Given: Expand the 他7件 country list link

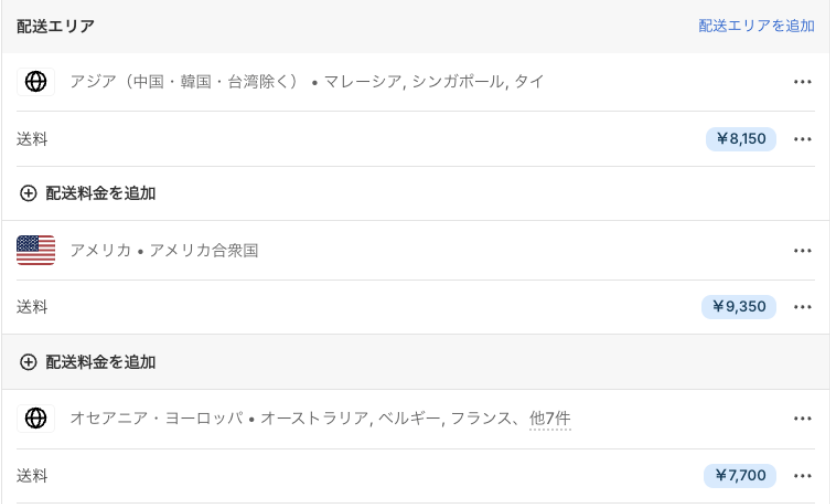Looking at the screenshot, I should (550, 418).
